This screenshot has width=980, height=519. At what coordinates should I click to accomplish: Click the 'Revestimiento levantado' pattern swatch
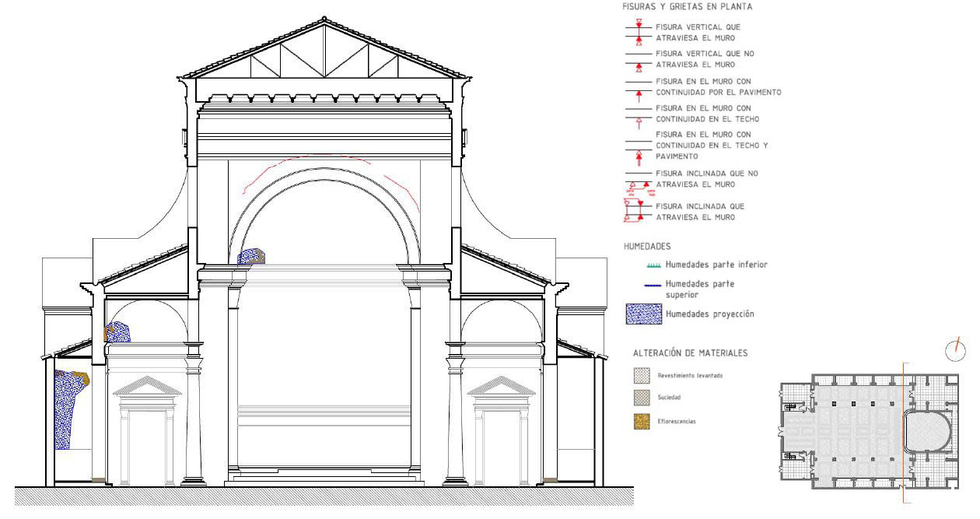pyautogui.click(x=642, y=375)
